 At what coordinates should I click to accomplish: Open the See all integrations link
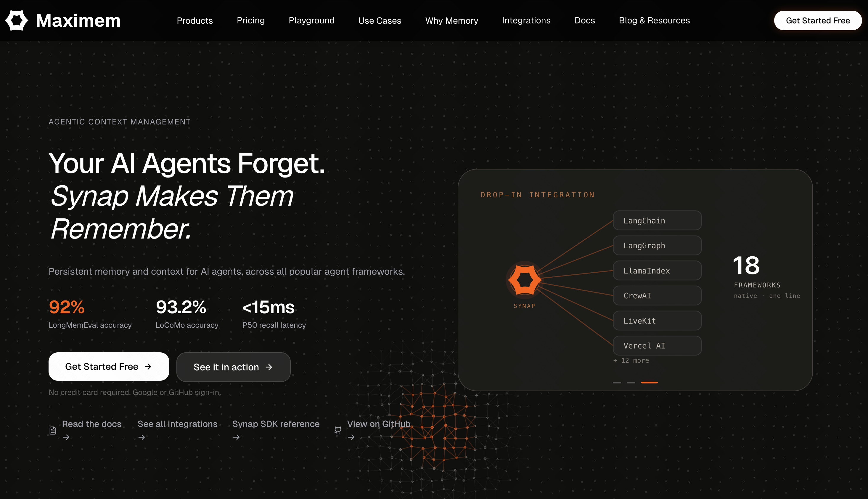click(177, 424)
